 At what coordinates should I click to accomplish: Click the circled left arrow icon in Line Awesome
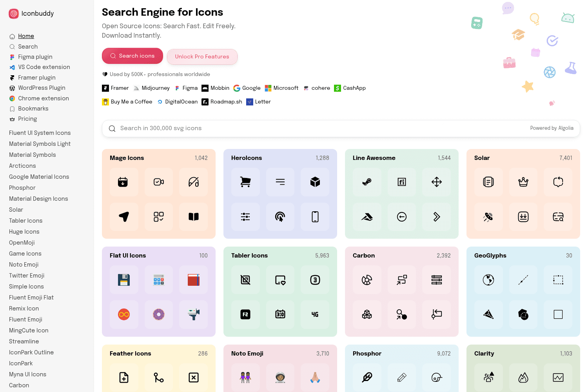(402, 217)
